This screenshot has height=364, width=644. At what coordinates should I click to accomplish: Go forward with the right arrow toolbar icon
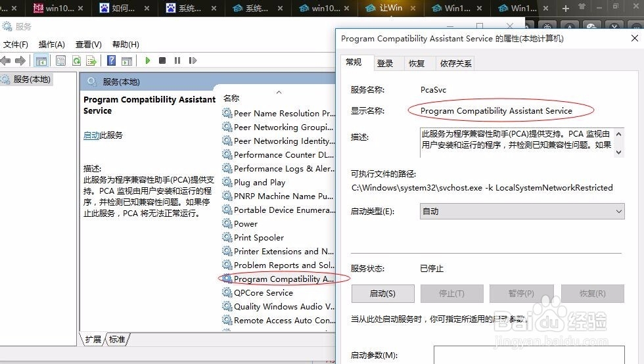(x=20, y=61)
